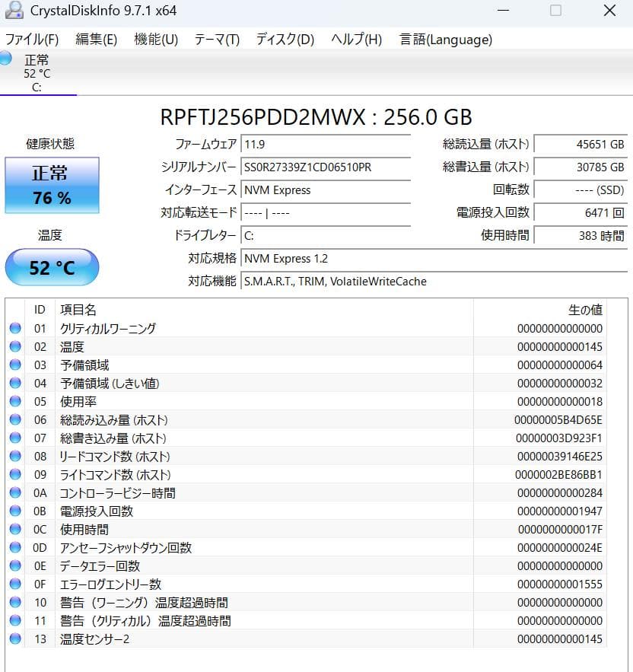Click the CrystalDiskInfo app icon in title bar
This screenshot has height=672, width=633.
click(14, 11)
